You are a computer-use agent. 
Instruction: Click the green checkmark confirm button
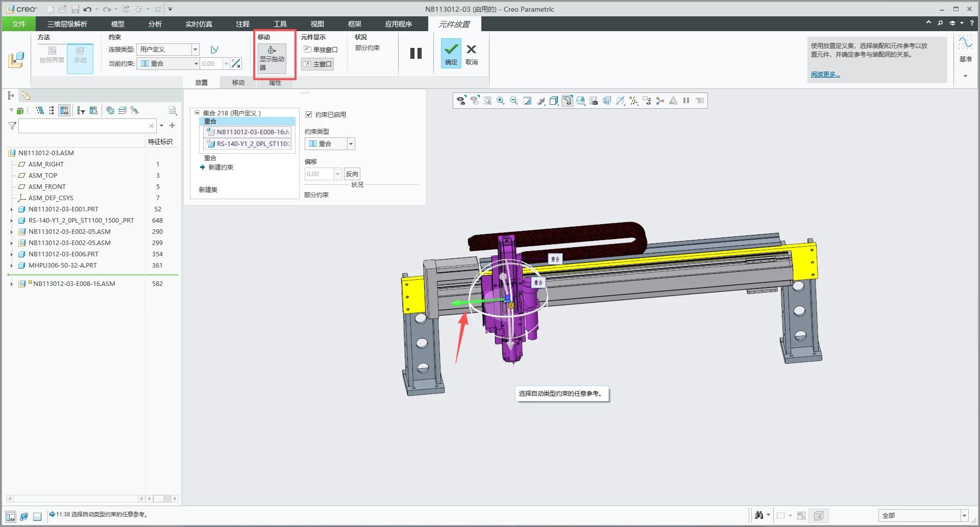click(x=451, y=54)
